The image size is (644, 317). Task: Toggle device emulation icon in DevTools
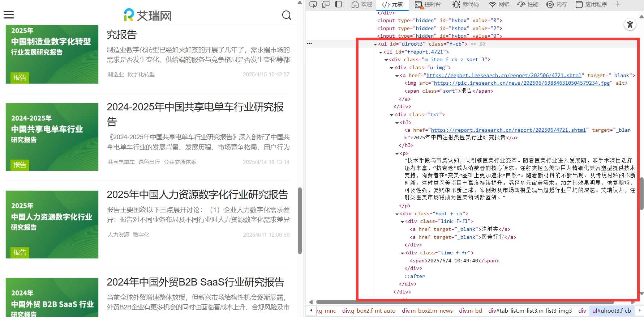pos(326,4)
